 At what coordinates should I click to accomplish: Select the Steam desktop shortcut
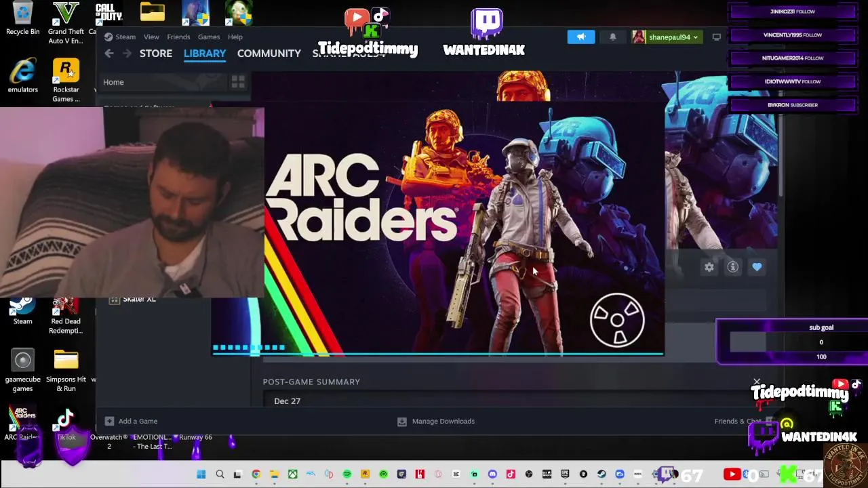22,310
